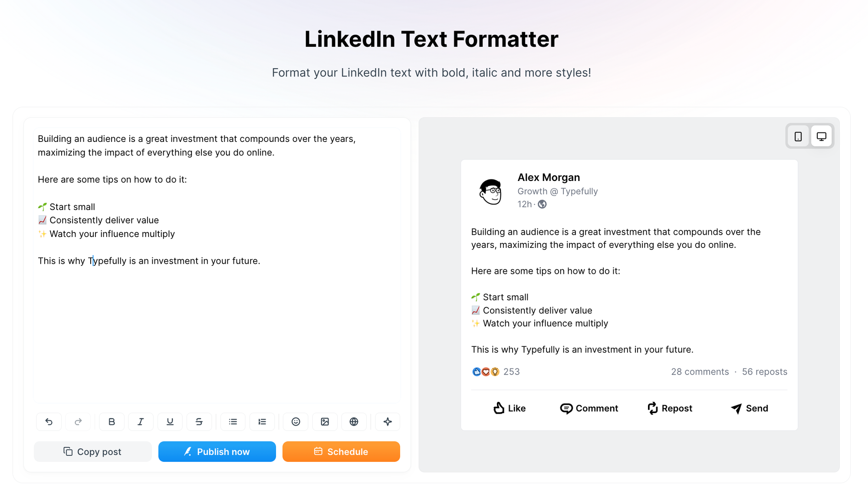Schedule the post for later
This screenshot has width=868, height=503.
click(x=341, y=451)
